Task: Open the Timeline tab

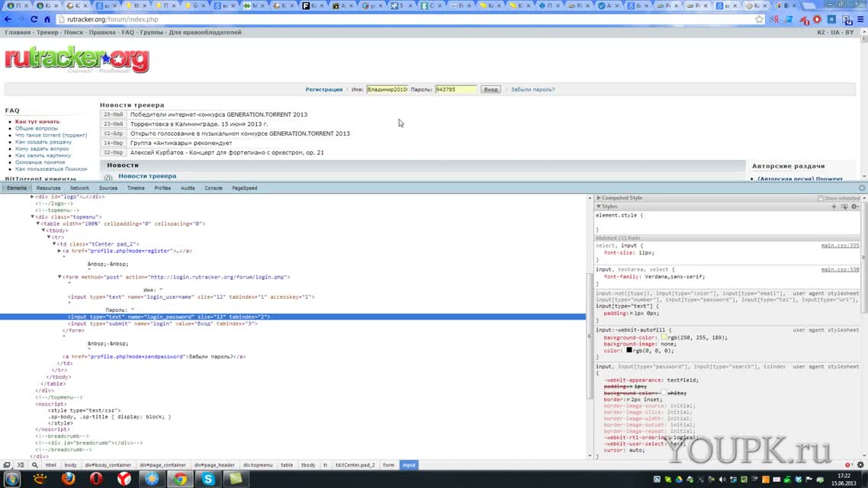Action: point(136,188)
